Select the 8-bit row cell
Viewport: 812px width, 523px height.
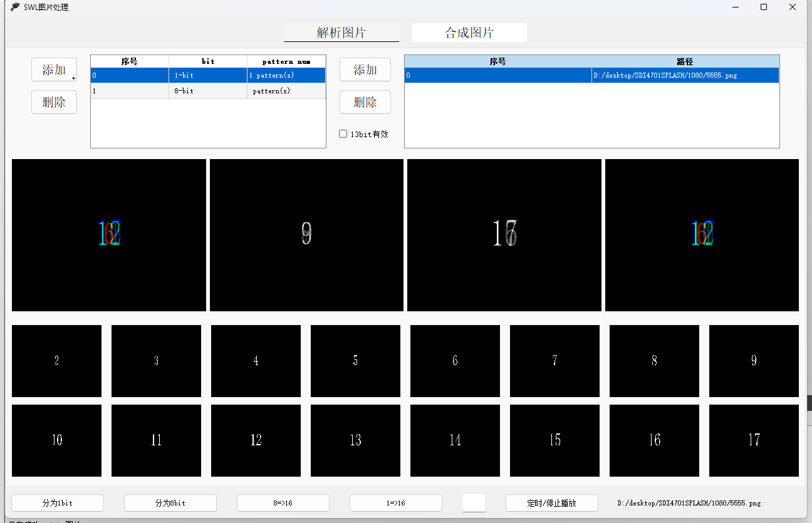tap(208, 91)
